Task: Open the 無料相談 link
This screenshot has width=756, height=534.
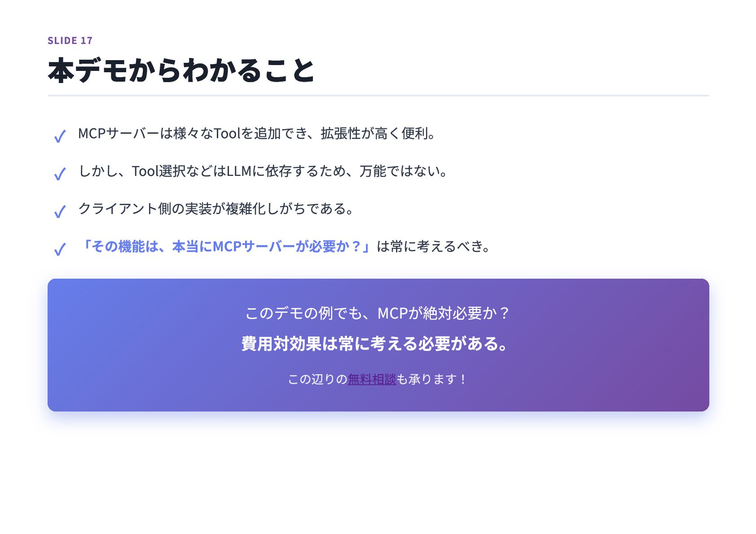Action: point(372,379)
